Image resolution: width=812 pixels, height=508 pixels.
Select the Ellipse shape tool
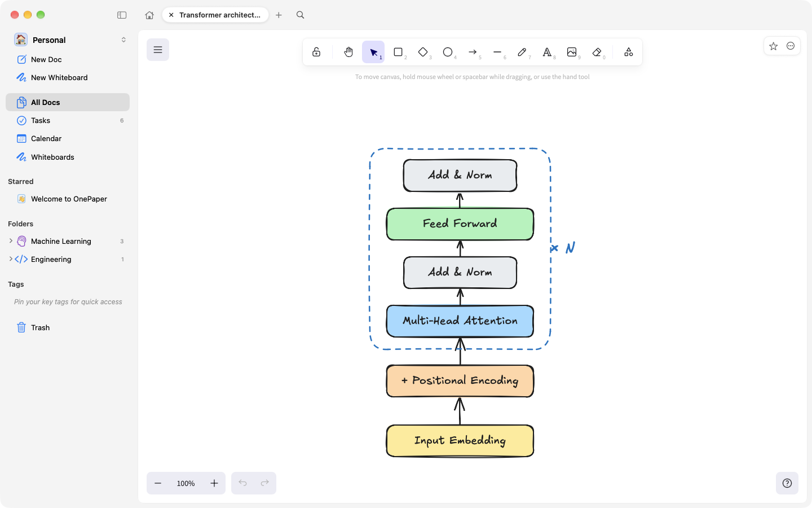[x=448, y=52]
